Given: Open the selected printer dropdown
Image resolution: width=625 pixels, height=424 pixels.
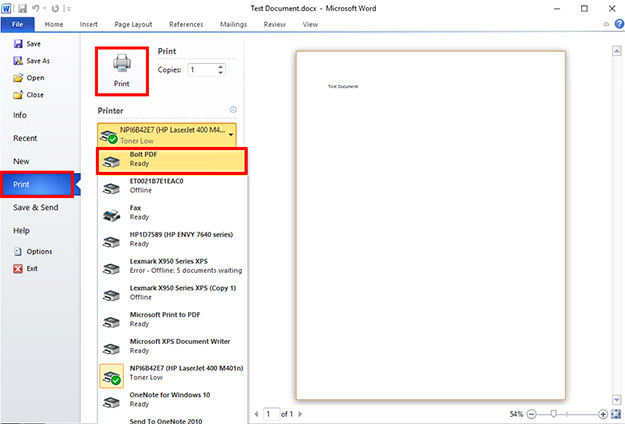Looking at the screenshot, I should 167,135.
